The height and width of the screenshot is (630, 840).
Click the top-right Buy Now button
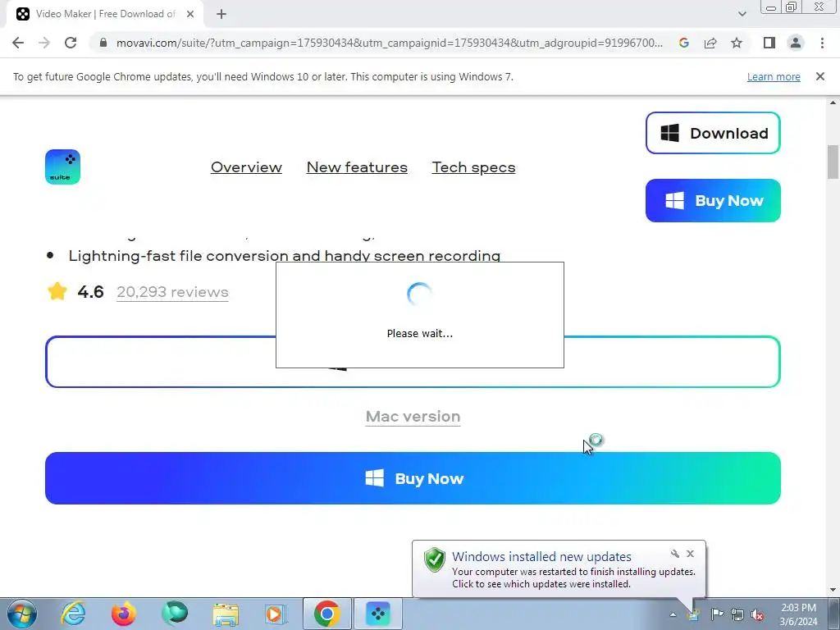[x=713, y=200]
